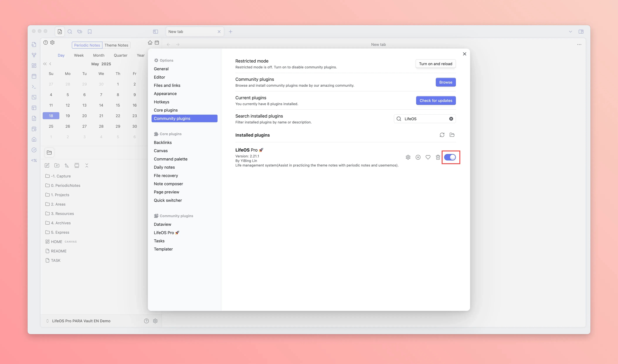This screenshot has width=618, height=364.
Task: Toggle the left sidebar panel icon
Action: coord(155,32)
